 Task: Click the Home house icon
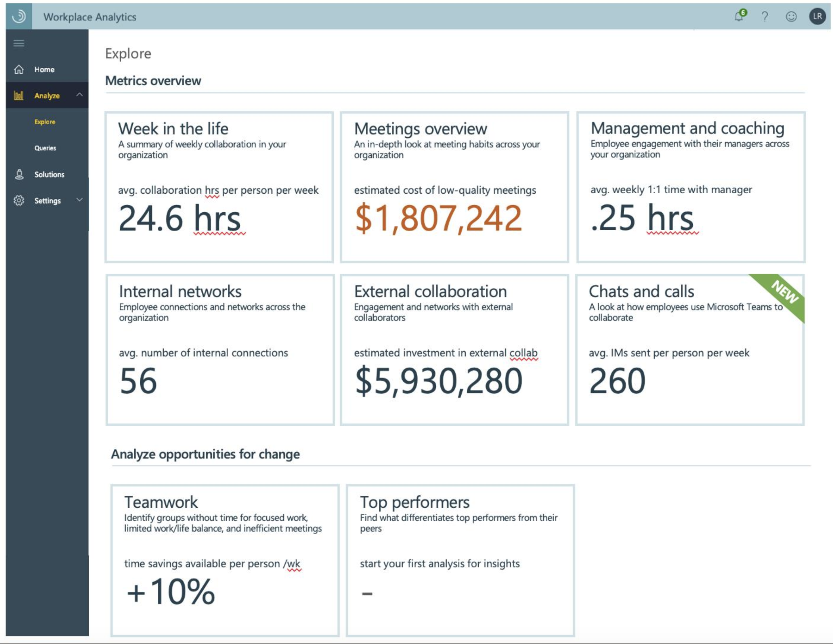click(x=19, y=70)
